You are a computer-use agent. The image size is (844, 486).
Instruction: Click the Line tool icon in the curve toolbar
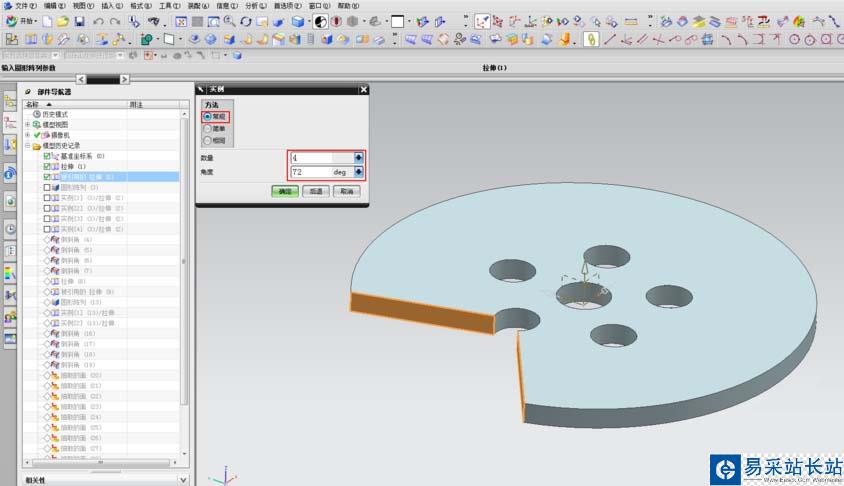[x=609, y=39]
